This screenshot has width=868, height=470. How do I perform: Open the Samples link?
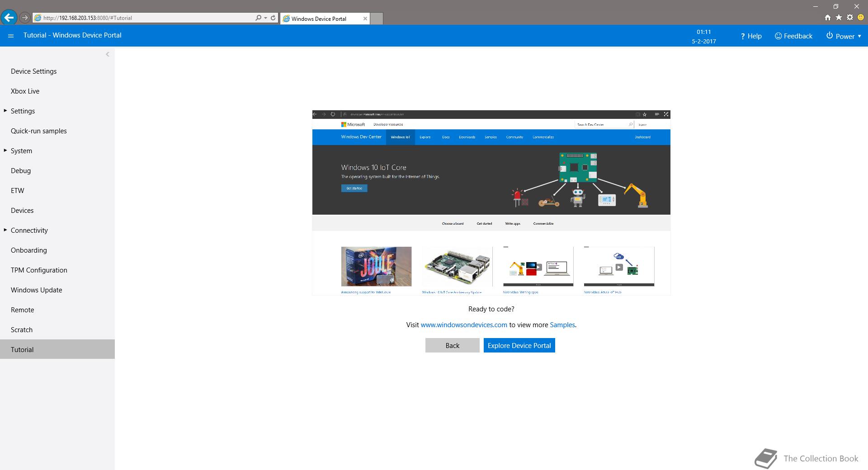click(x=562, y=325)
